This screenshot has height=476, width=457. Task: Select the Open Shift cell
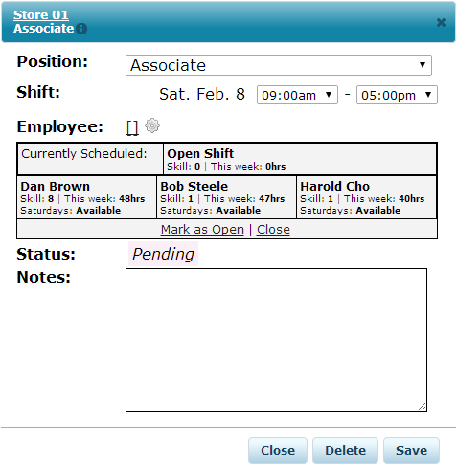(x=300, y=159)
